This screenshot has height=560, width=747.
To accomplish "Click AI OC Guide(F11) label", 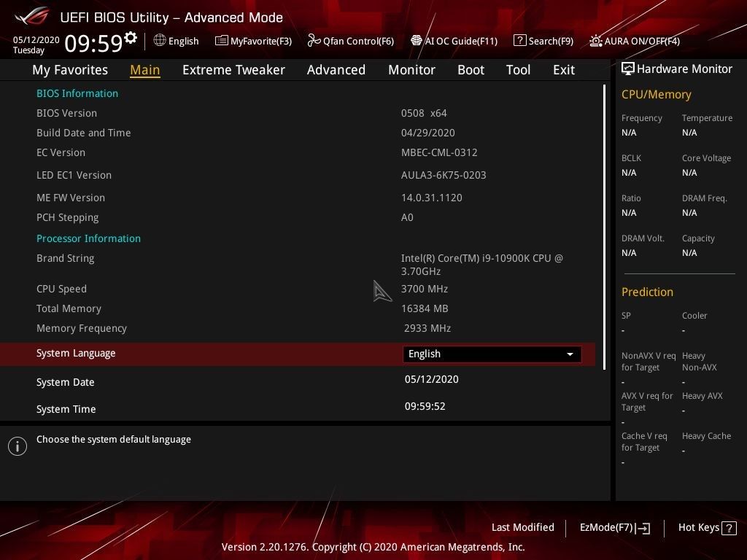I will (x=461, y=42).
